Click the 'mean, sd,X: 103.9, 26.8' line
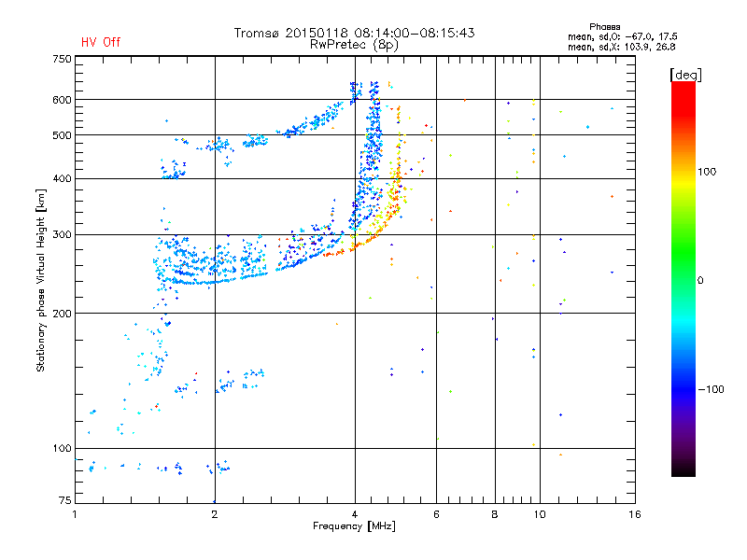 [622, 47]
